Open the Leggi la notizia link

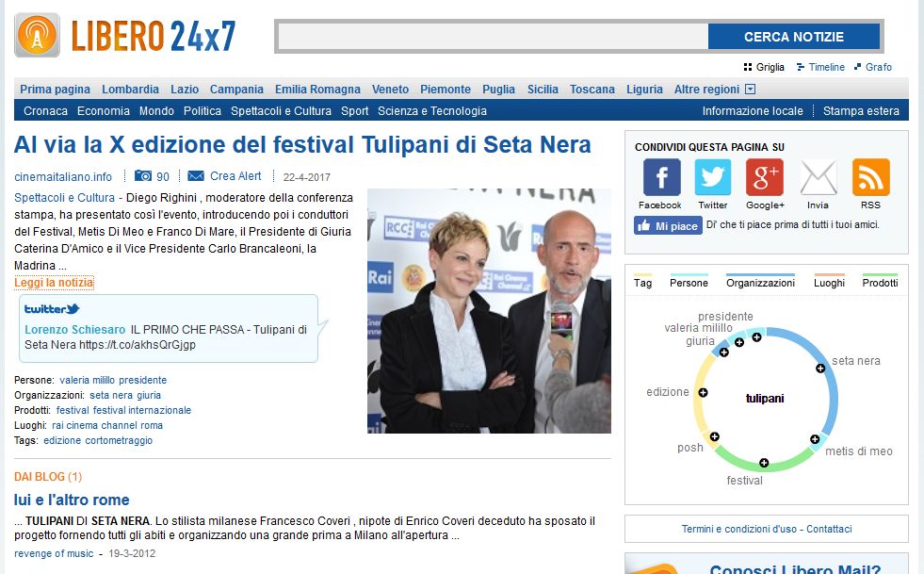(x=54, y=283)
